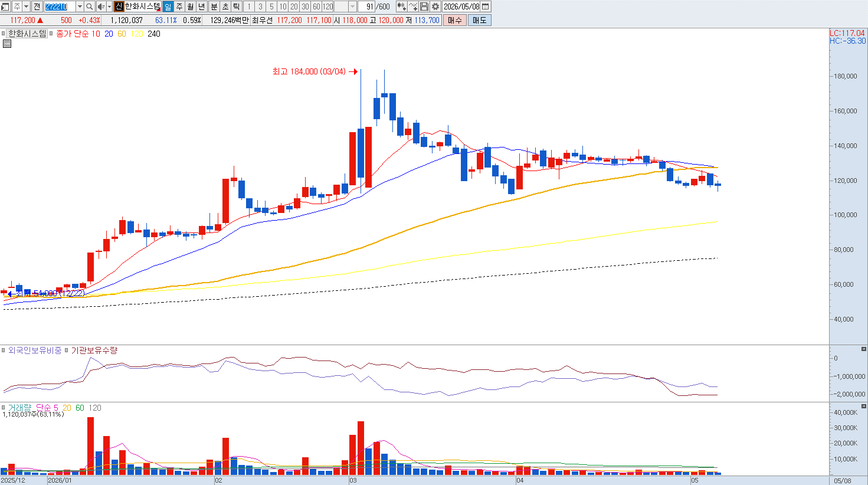Click the 매도 sell button
This screenshot has height=485, width=868.
[x=479, y=20]
